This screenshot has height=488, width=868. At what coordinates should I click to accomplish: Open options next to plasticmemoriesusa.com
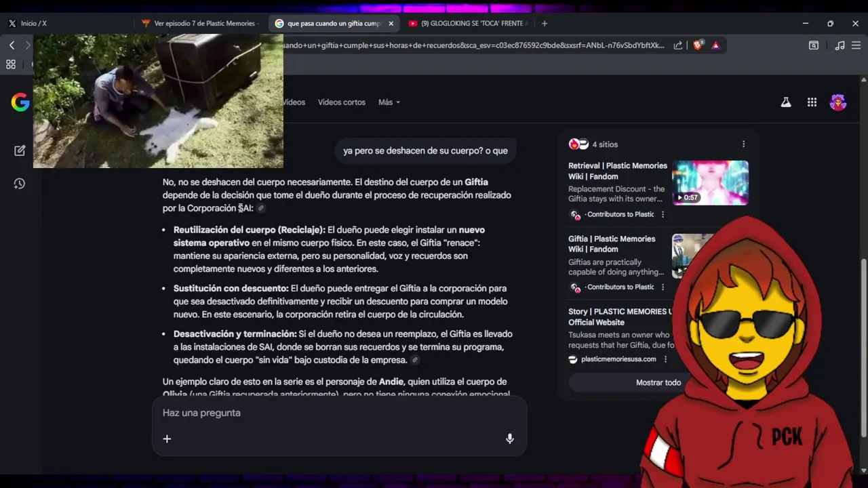pyautogui.click(x=665, y=359)
